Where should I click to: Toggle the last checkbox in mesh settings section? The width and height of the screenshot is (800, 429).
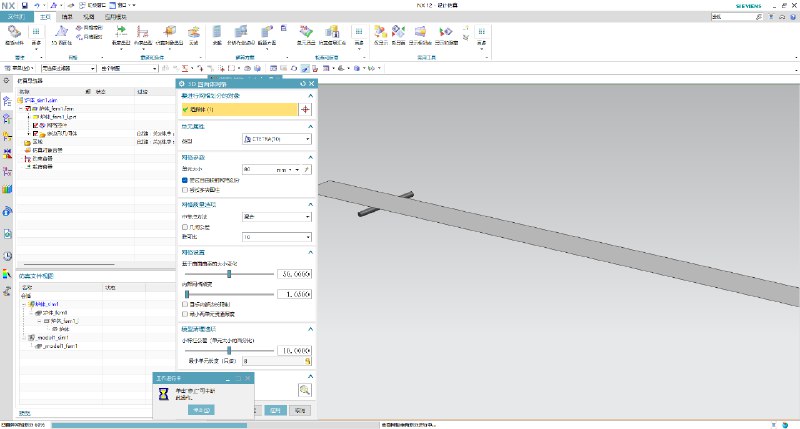[x=185, y=314]
